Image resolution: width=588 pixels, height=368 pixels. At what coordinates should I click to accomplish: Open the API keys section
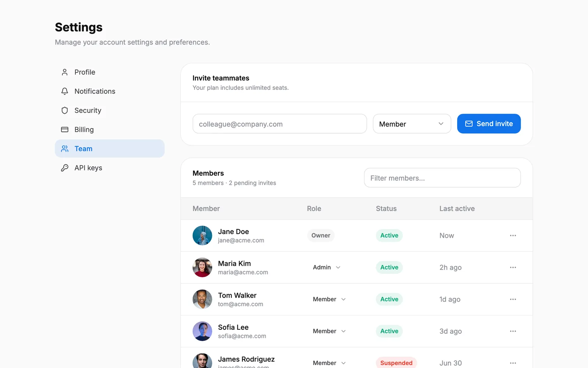[x=110, y=168]
